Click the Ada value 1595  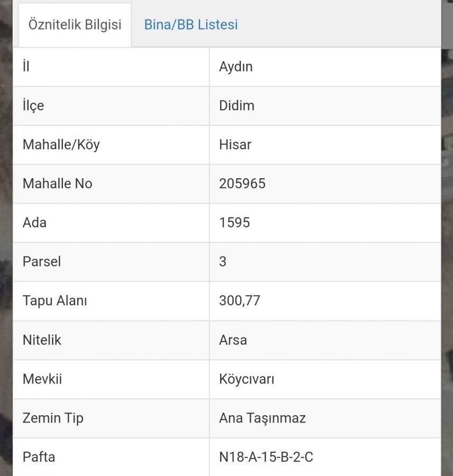click(x=234, y=223)
